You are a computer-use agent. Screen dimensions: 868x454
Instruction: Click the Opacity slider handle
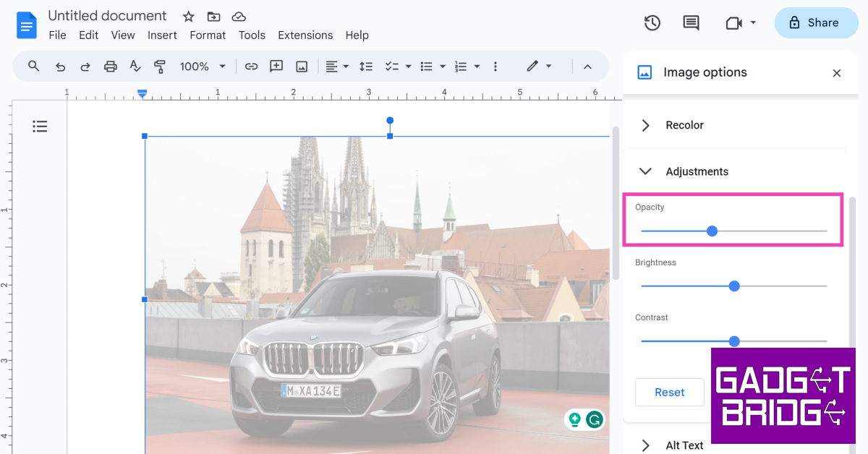(x=712, y=231)
